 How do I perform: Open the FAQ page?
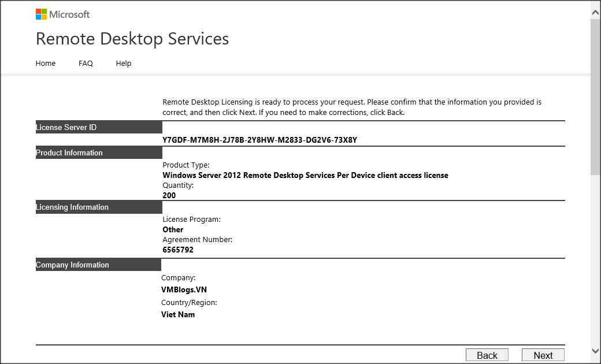pyautogui.click(x=86, y=64)
